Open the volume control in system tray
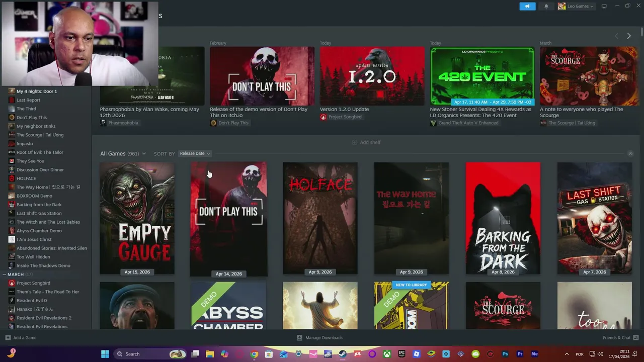The image size is (644, 362). (600, 354)
